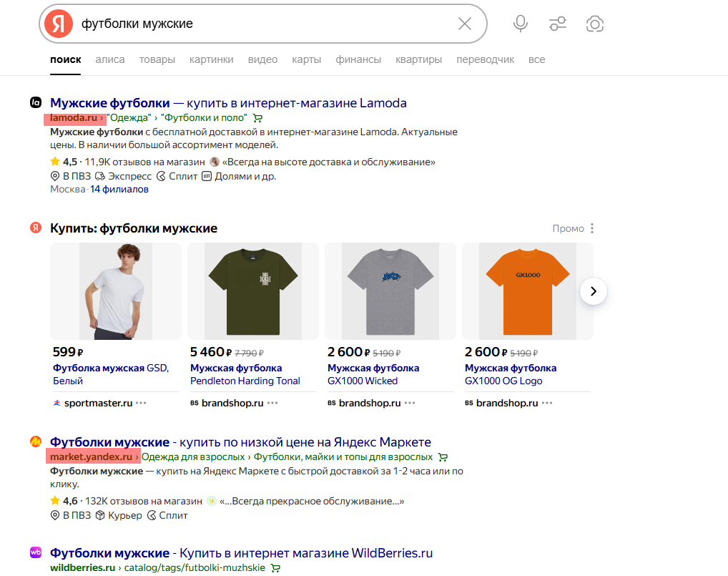The image size is (728, 576).
Task: Open 'Футболка мужская GSD, Белый' product link
Action: point(111,374)
